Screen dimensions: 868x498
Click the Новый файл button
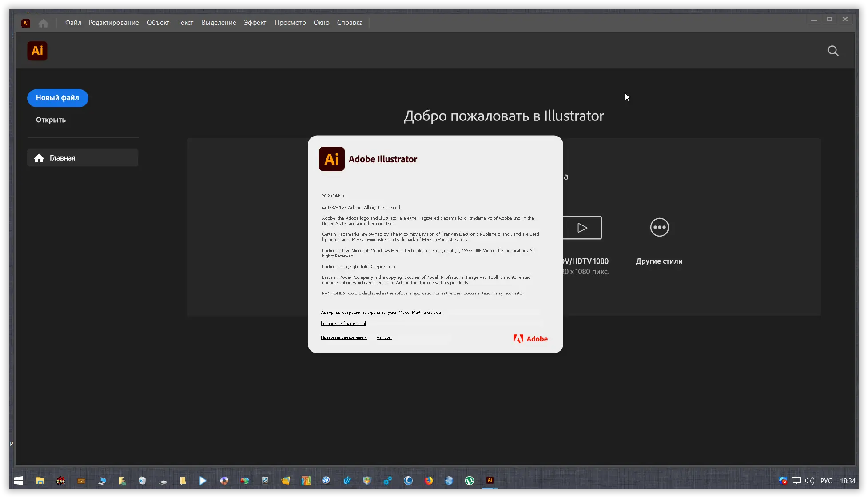58,98
